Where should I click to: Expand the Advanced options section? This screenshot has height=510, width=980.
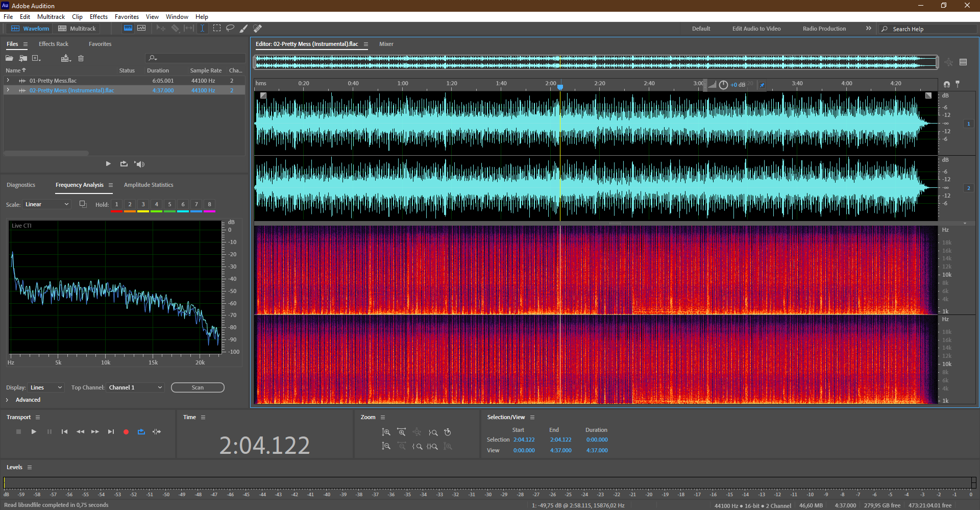click(x=7, y=400)
